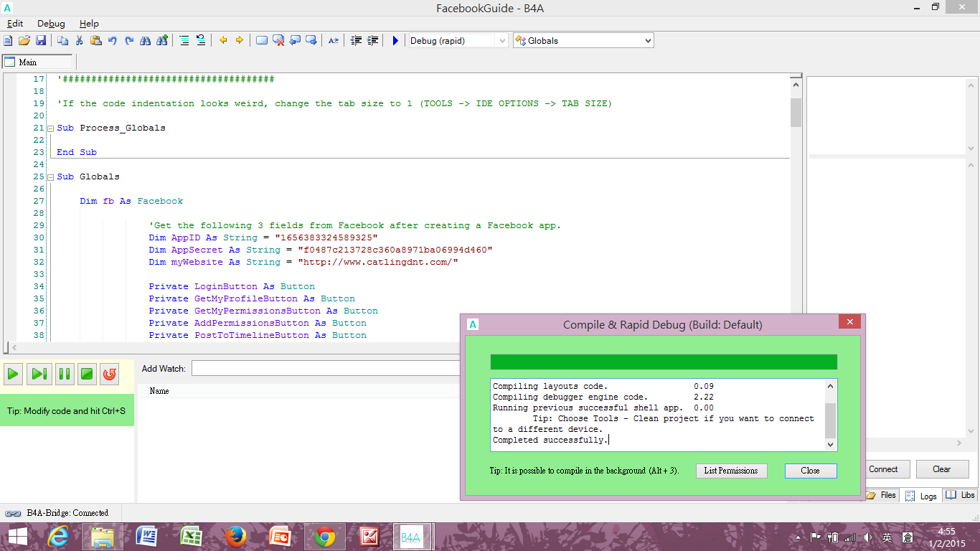Focus the Add Watch input field
980x551 pixels.
pyautogui.click(x=325, y=368)
